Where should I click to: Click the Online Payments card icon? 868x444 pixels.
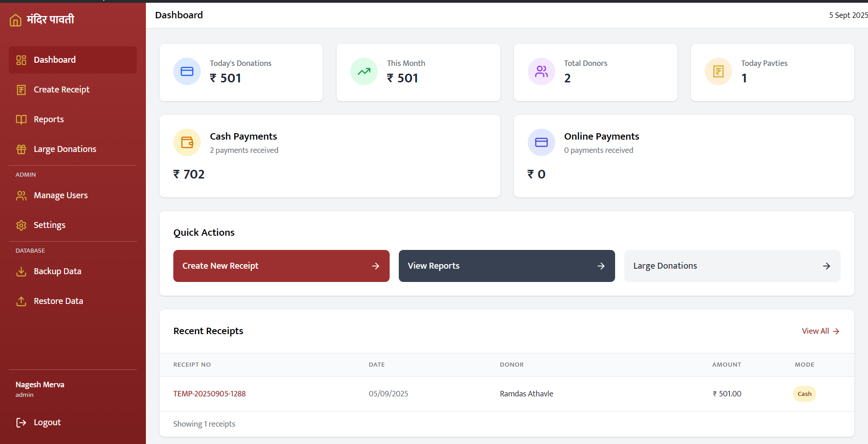(541, 142)
